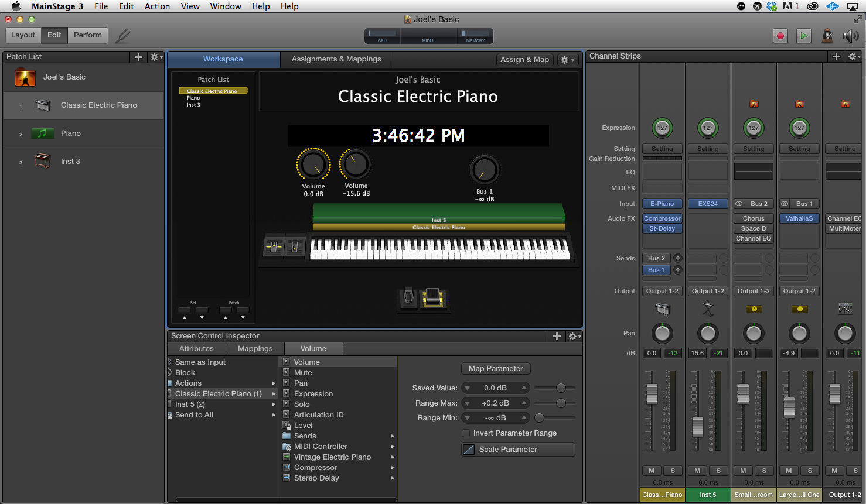Click the Bus 1 knob in workspace
866x504 pixels.
(x=485, y=170)
